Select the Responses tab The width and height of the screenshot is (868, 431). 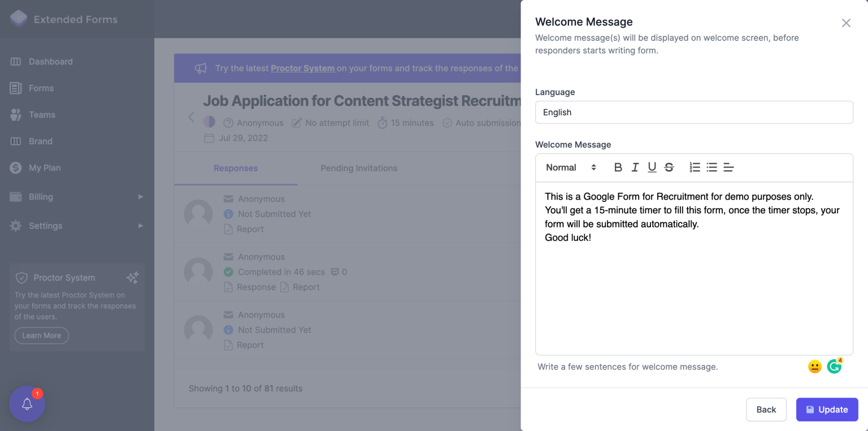pos(236,168)
